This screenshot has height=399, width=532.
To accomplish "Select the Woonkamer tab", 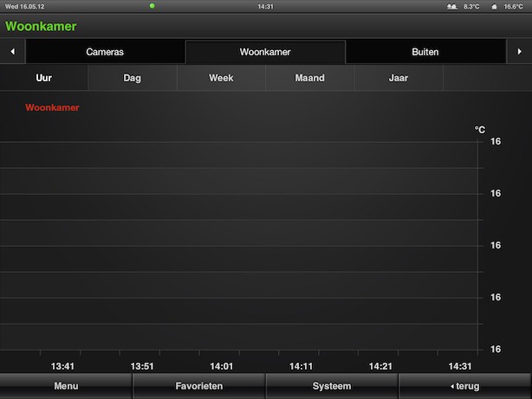I will 265,52.
